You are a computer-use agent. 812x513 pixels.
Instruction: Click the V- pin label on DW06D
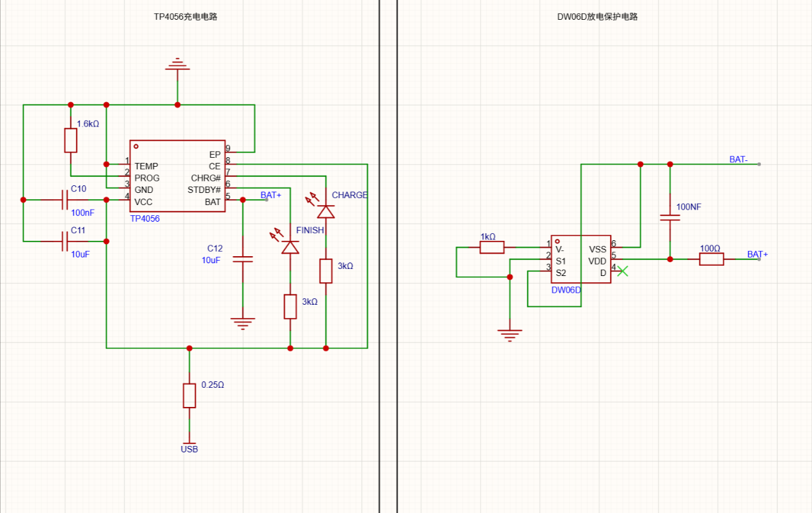click(559, 249)
